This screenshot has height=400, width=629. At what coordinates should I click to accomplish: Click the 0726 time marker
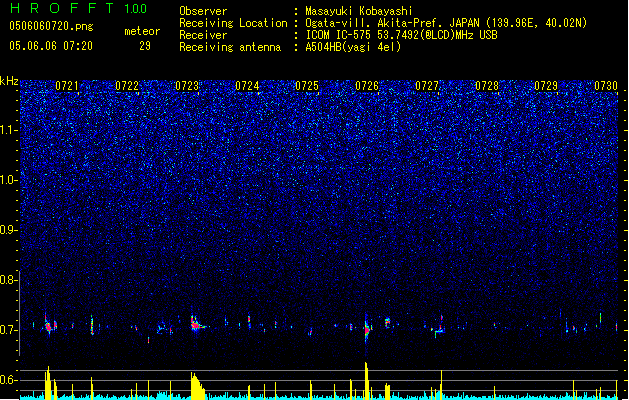click(x=367, y=86)
